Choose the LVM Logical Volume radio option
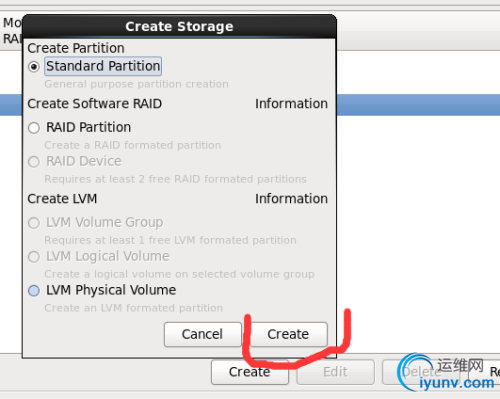 34,257
